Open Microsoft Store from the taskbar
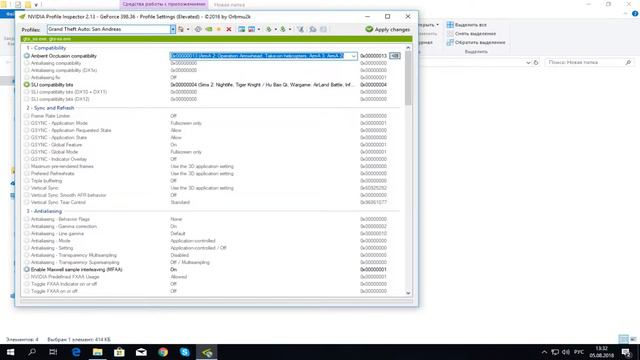The image size is (640, 360). coord(119,352)
